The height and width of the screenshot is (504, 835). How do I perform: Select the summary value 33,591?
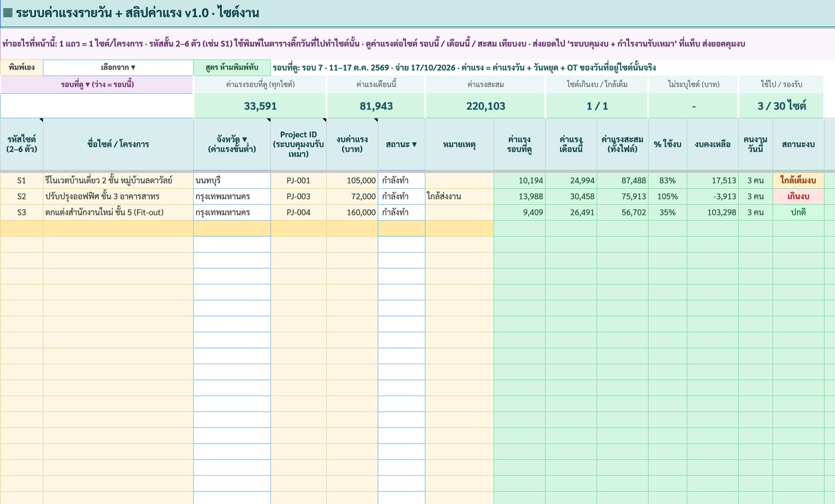point(260,106)
